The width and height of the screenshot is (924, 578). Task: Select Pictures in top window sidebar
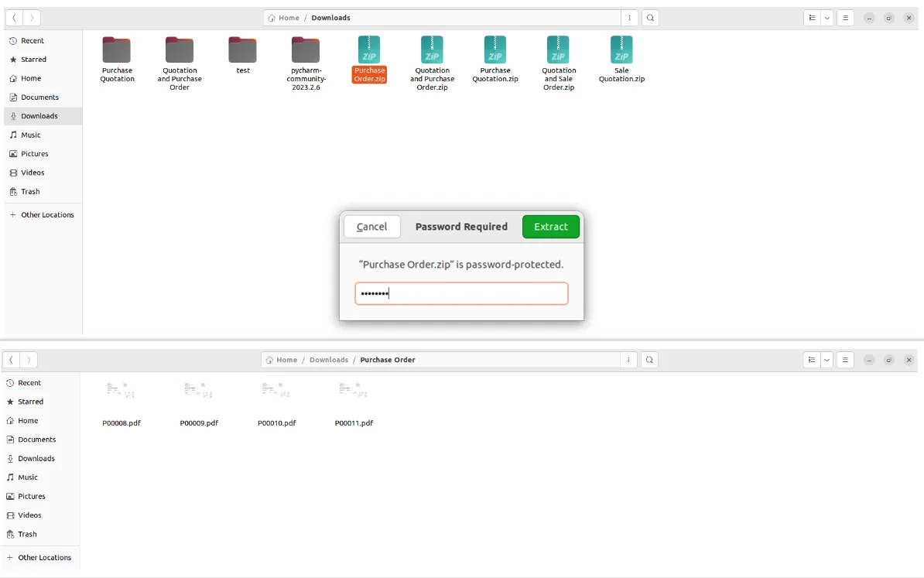coord(43,154)
